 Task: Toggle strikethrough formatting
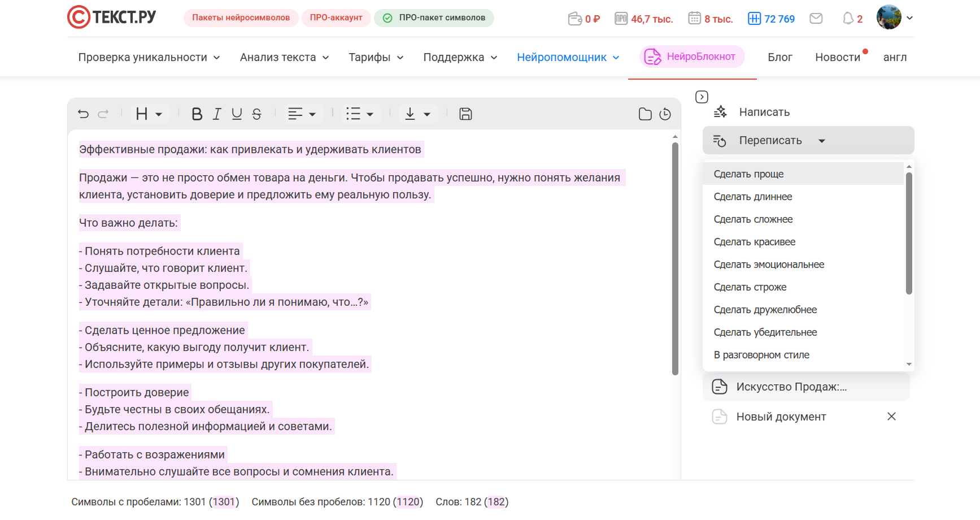tap(256, 114)
